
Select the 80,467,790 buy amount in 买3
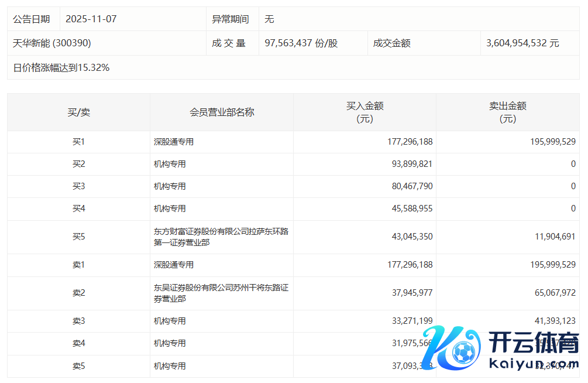410,186
